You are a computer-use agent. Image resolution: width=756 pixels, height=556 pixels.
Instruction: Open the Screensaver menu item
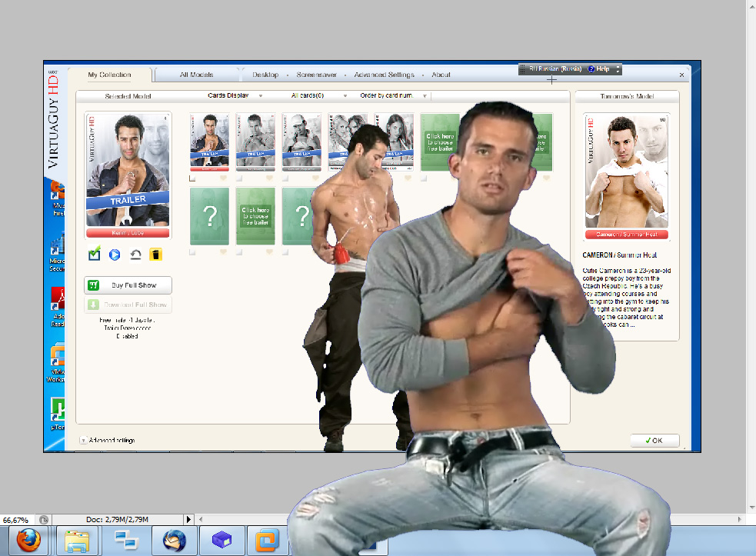click(x=316, y=75)
